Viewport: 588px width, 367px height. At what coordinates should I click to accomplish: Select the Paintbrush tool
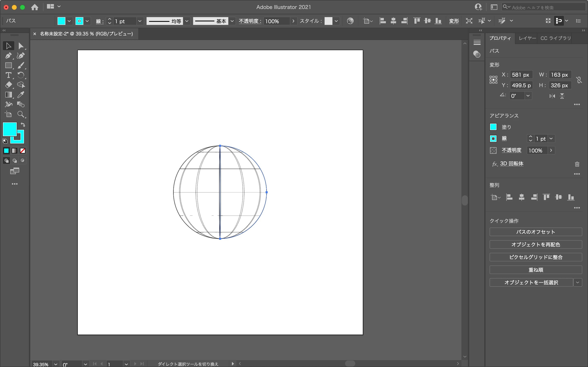pyautogui.click(x=21, y=65)
